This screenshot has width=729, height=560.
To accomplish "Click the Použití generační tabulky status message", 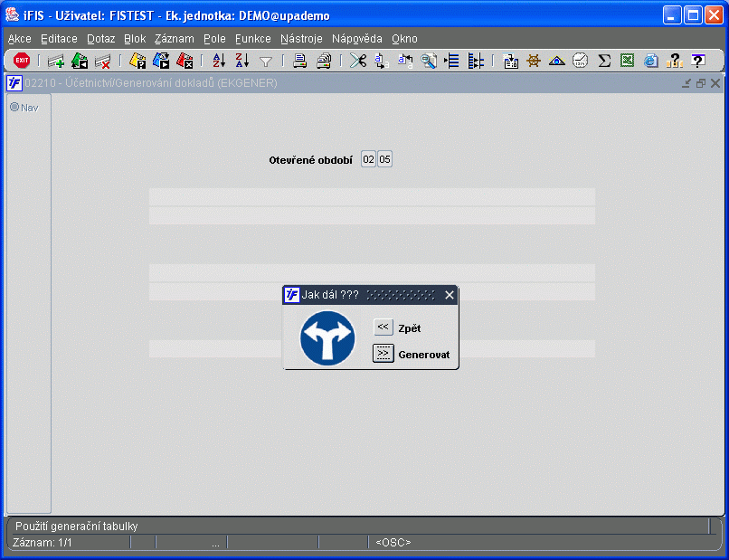I will [x=77, y=526].
